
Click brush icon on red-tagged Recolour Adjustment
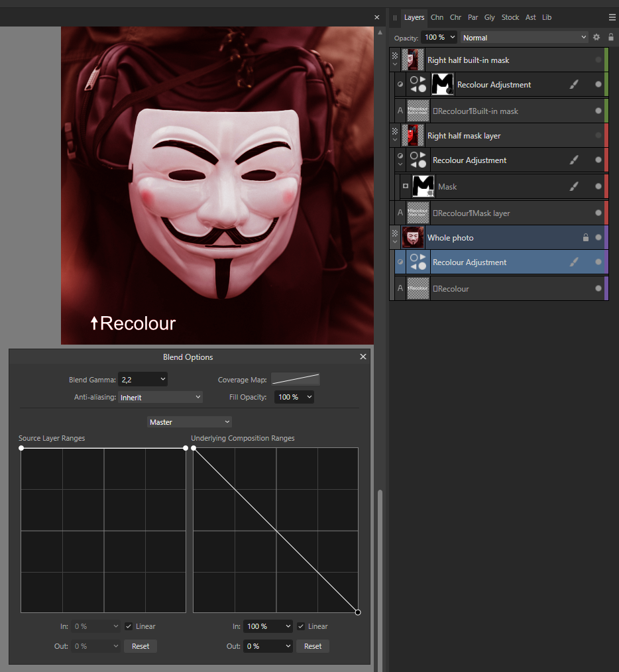[x=574, y=160]
